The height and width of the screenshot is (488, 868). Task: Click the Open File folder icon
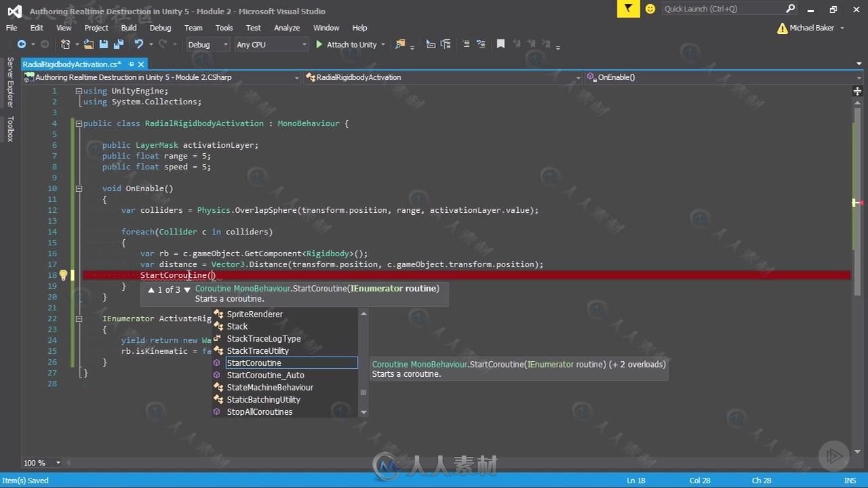point(89,44)
